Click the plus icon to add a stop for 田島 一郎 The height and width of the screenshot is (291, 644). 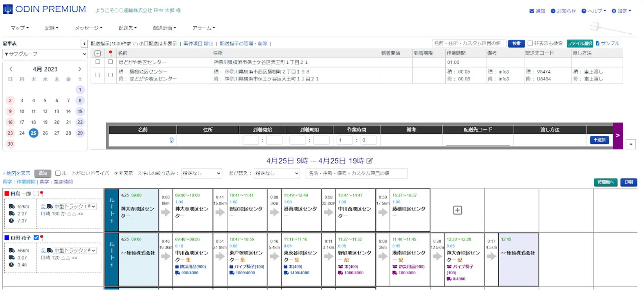click(x=457, y=210)
